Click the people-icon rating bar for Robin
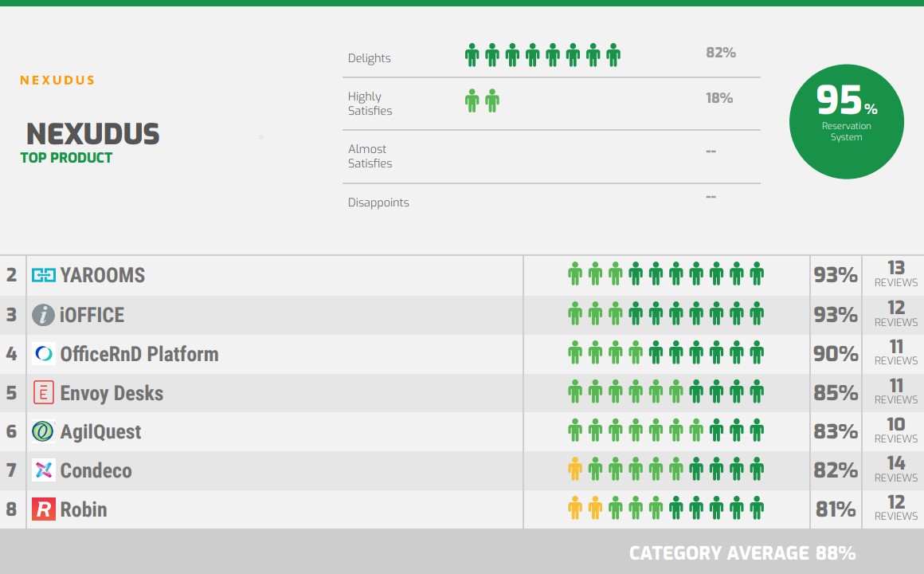Viewport: 924px width, 574px height. 666,509
